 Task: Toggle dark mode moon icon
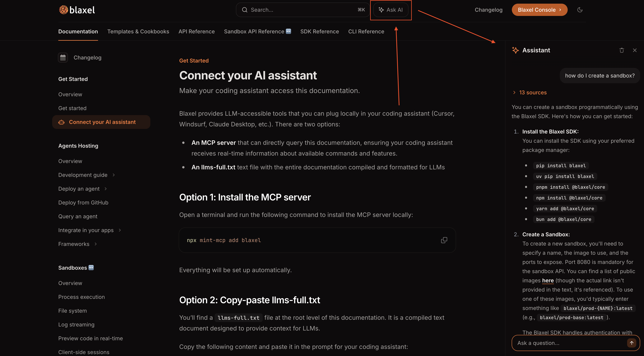click(580, 10)
